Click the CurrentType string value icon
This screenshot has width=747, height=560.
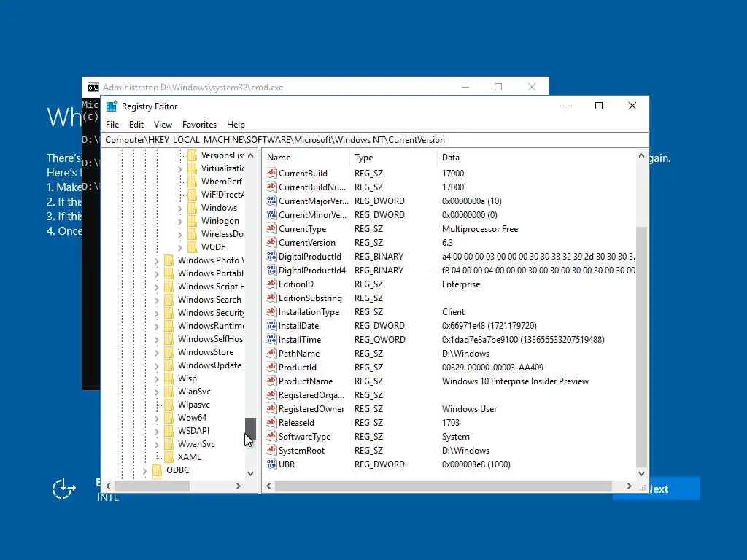click(x=271, y=228)
